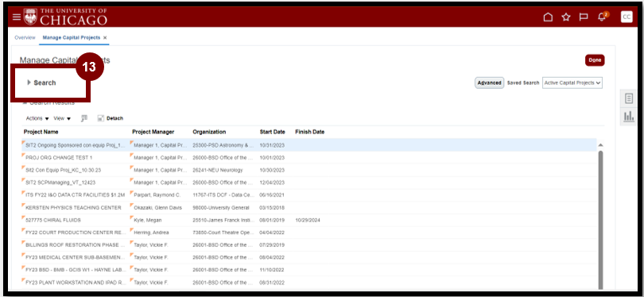Click organization 25510-James Franck Insti
This screenshot has width=644, height=297.
[223, 220]
